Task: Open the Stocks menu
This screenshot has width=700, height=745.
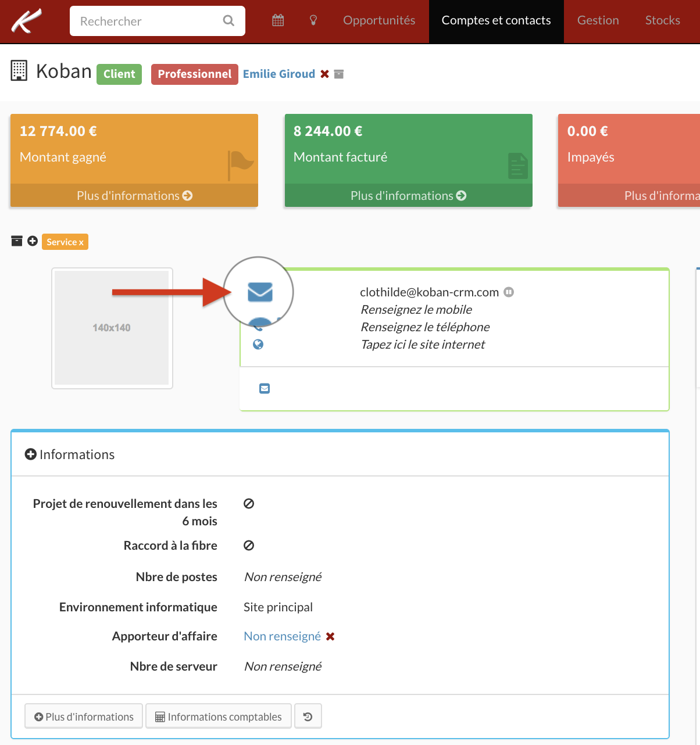Action: coord(663,20)
